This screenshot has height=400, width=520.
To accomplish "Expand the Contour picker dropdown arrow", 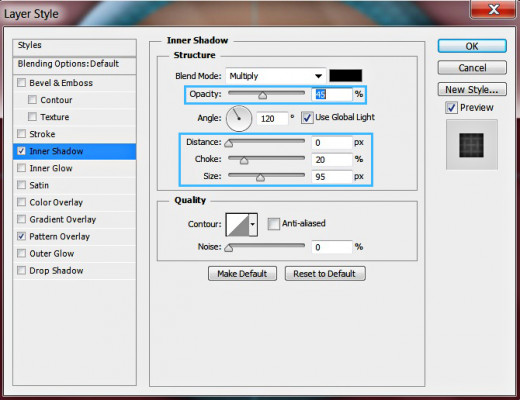I will [253, 225].
